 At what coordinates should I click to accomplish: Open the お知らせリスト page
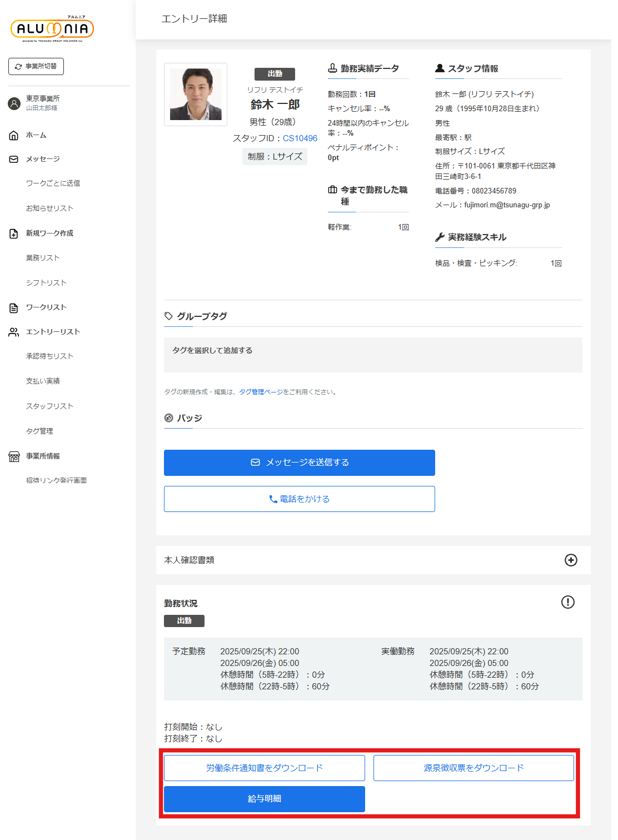coord(49,208)
